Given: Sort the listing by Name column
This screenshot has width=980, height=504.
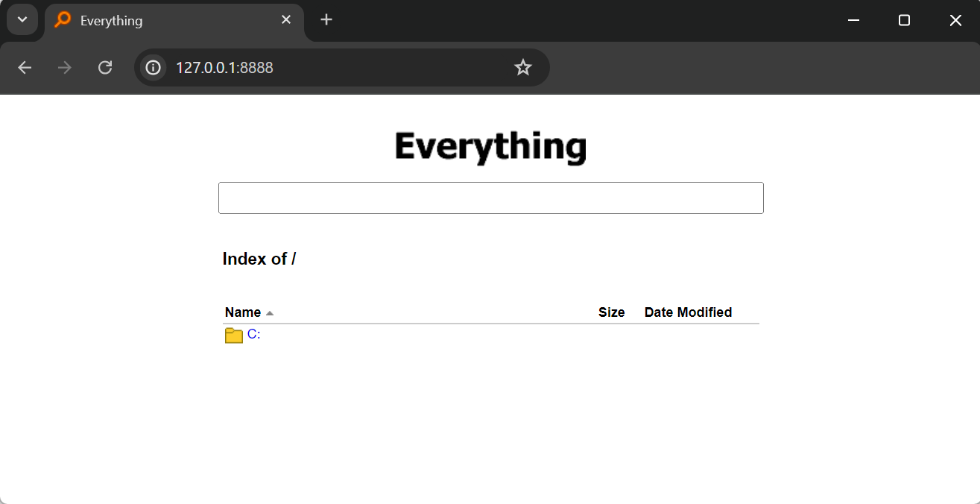Looking at the screenshot, I should click(x=243, y=312).
